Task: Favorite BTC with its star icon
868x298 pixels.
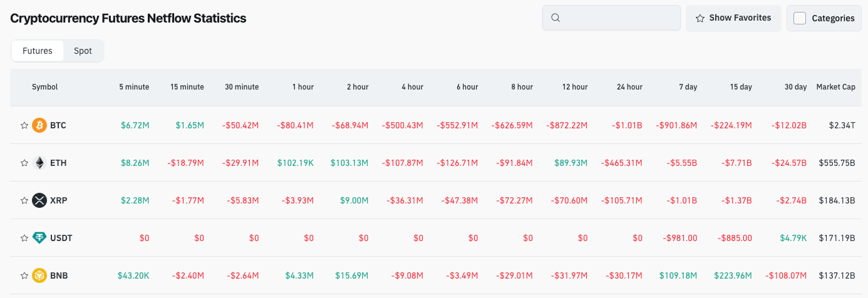Action: [x=24, y=125]
